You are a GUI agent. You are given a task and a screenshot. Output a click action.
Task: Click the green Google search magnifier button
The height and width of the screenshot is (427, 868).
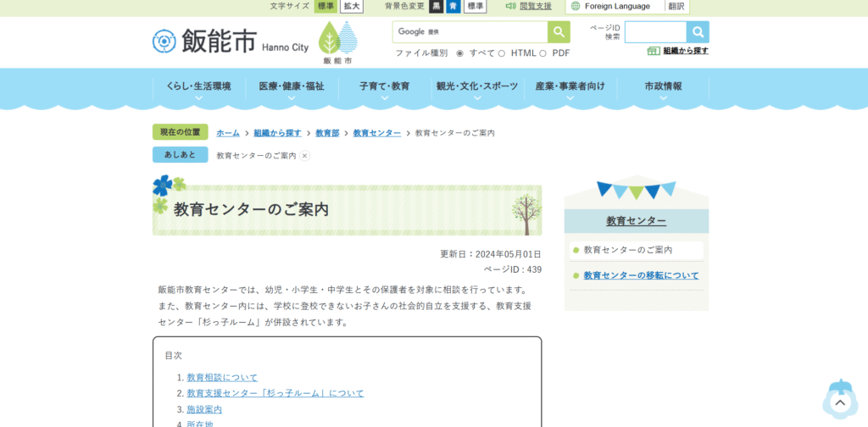pyautogui.click(x=559, y=32)
